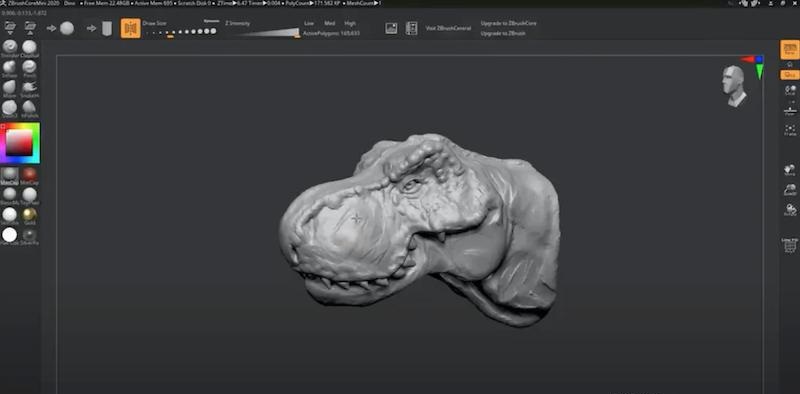The width and height of the screenshot is (800, 394).
Task: Click the export image icon
Action: [x=391, y=29]
